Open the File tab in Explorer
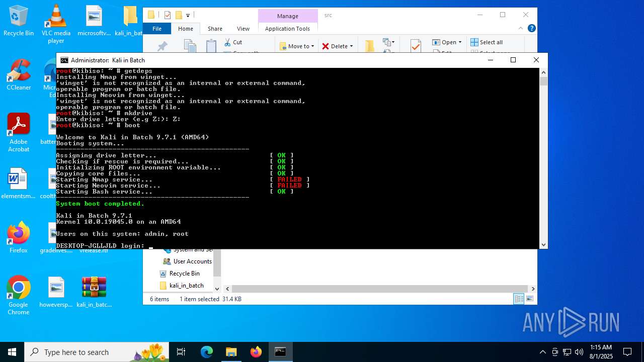The height and width of the screenshot is (362, 644). (x=157, y=29)
